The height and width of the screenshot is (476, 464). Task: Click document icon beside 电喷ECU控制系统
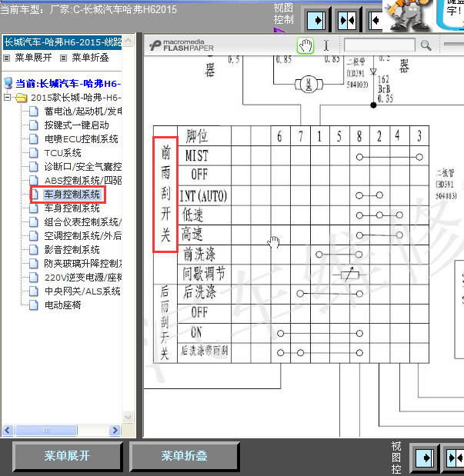33,139
